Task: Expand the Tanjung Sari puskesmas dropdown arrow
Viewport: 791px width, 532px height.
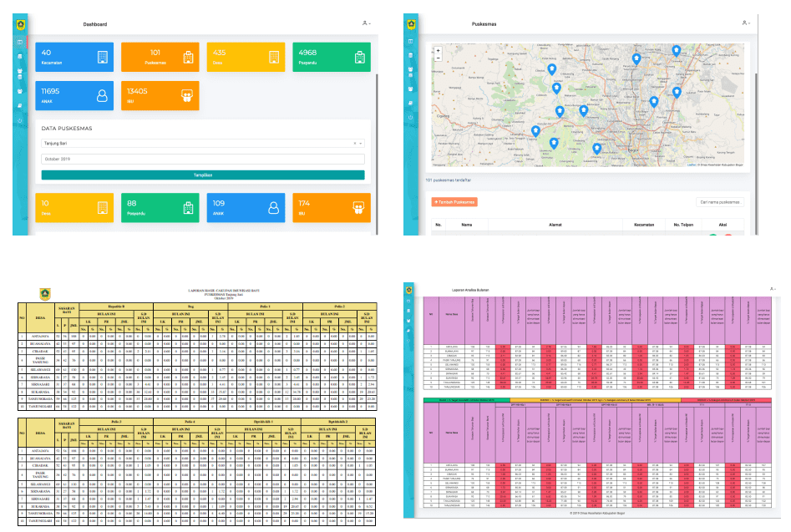Action: pyautogui.click(x=361, y=143)
